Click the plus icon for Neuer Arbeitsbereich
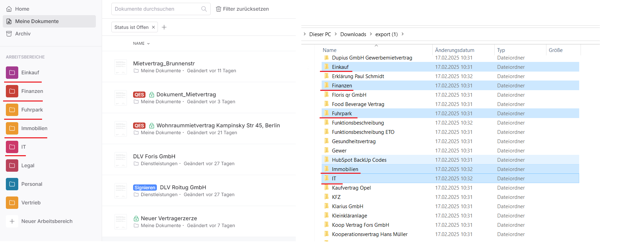Screen dimensions: 644x245 click(x=12, y=221)
